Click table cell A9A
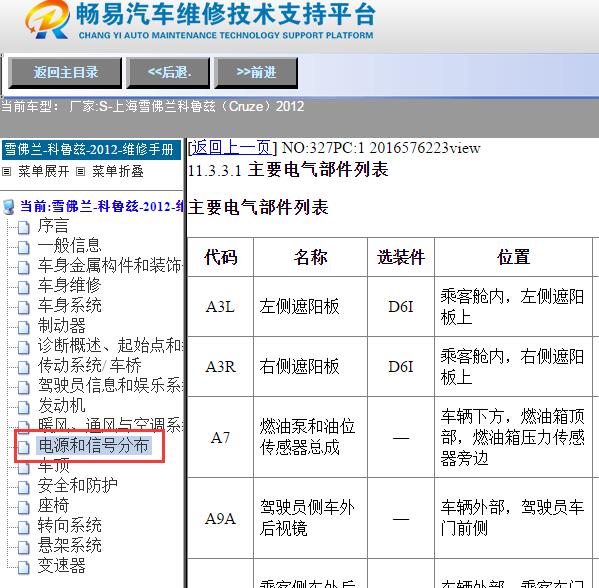This screenshot has width=599, height=588. 220,518
